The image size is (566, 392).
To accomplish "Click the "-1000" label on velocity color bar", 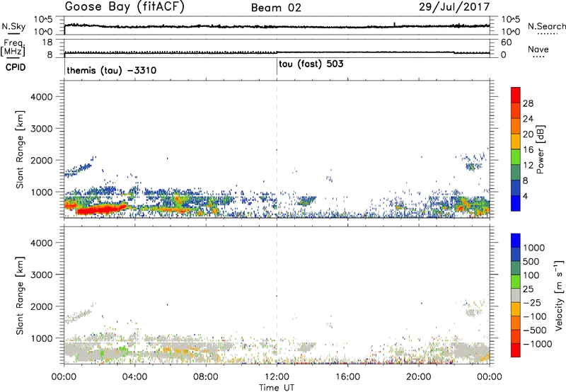I will [x=537, y=344].
